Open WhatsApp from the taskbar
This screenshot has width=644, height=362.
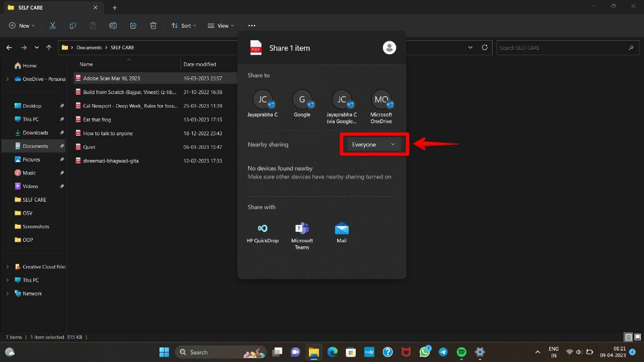(425, 352)
